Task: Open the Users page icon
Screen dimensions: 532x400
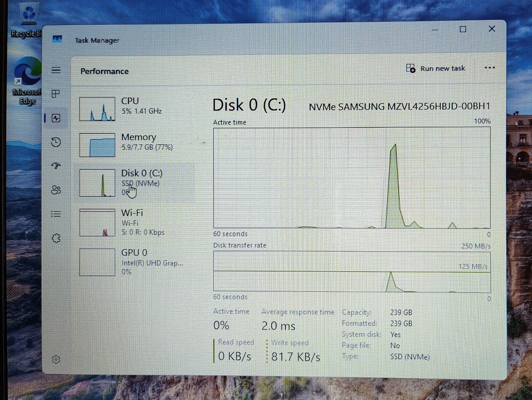Action: click(x=56, y=190)
